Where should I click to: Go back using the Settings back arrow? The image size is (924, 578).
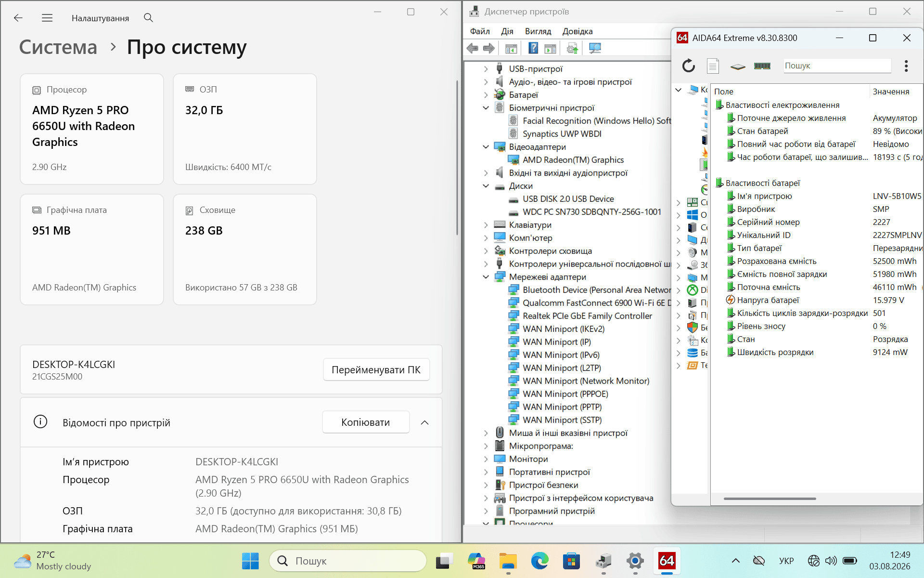pyautogui.click(x=18, y=18)
